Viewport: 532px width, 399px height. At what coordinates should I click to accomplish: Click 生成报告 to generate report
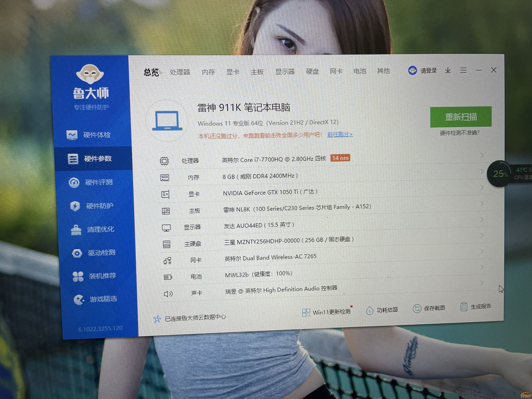[x=476, y=306]
